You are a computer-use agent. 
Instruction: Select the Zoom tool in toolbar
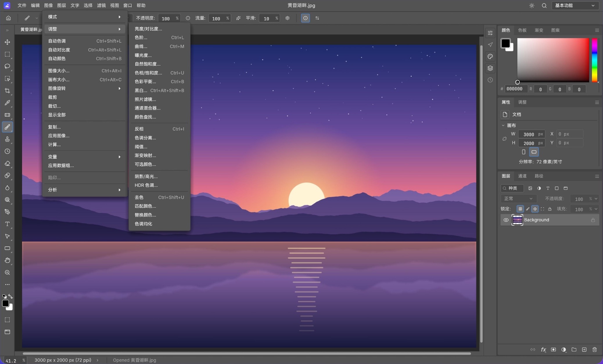click(7, 272)
